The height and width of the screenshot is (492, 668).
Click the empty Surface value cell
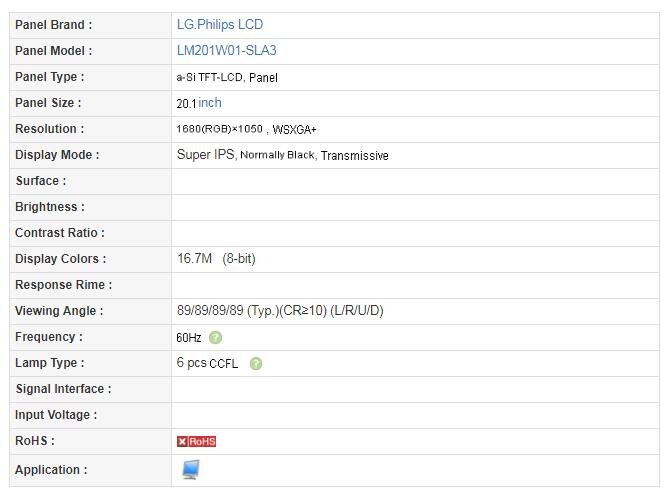point(415,181)
